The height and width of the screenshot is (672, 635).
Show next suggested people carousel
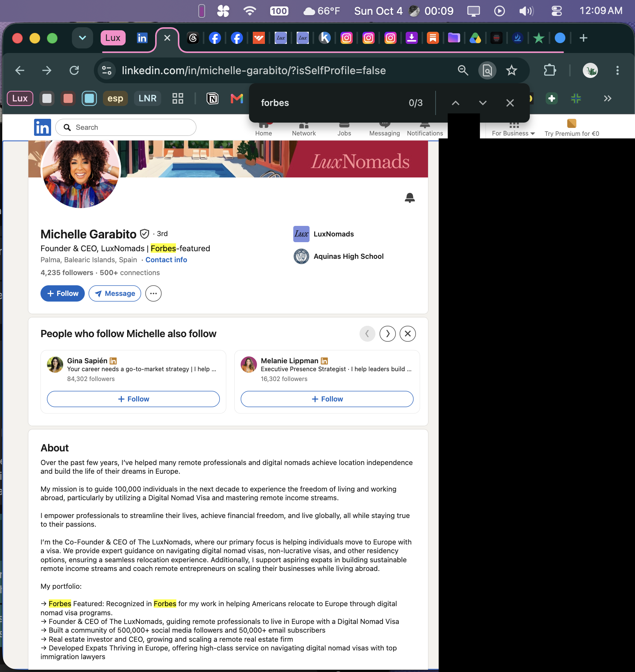(x=388, y=334)
